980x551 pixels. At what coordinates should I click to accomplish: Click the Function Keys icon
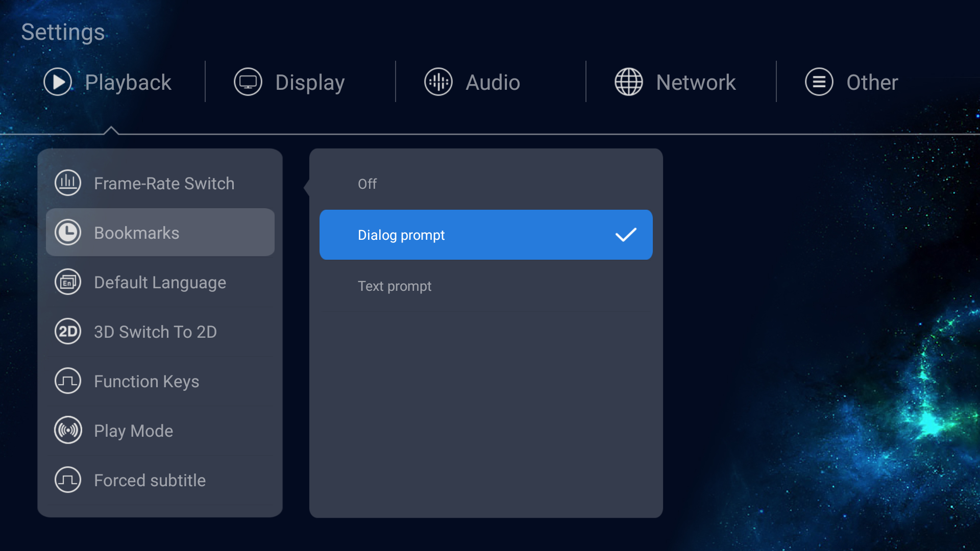point(67,381)
